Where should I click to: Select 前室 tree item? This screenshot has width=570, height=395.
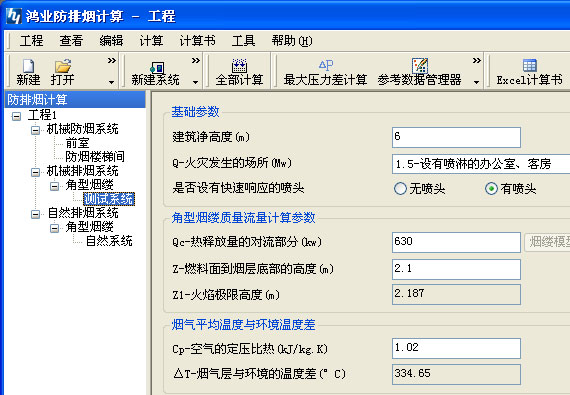tap(77, 143)
